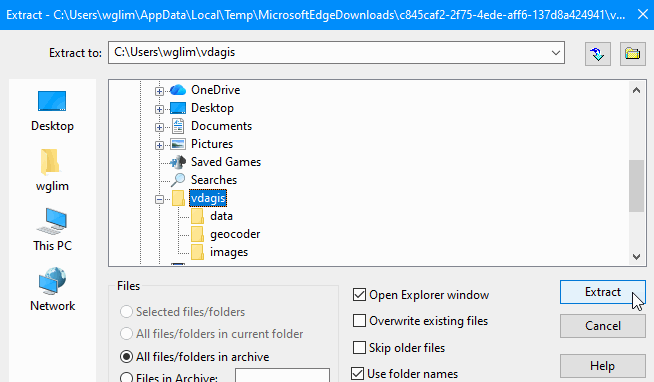Toggle Open Explorer window checkbox

pos(359,295)
